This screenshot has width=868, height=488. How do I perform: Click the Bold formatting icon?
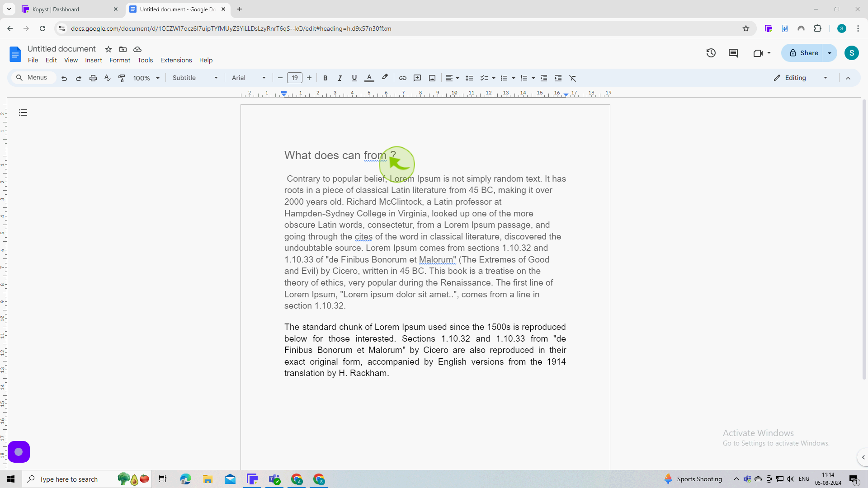click(325, 78)
